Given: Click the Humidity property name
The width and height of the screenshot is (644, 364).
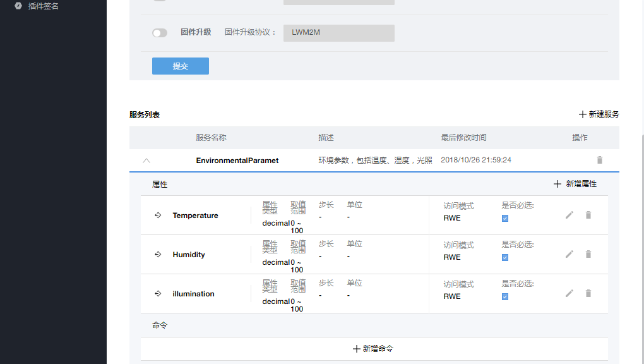Looking at the screenshot, I should [x=189, y=255].
